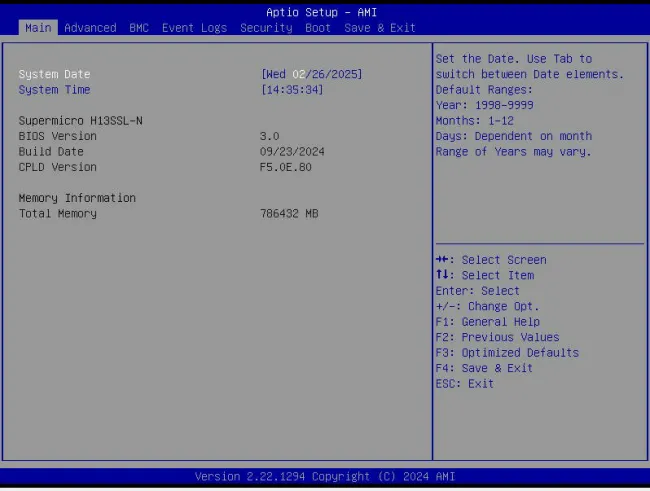The width and height of the screenshot is (650, 491).
Task: Select the Event Logs tab
Action: [193, 28]
